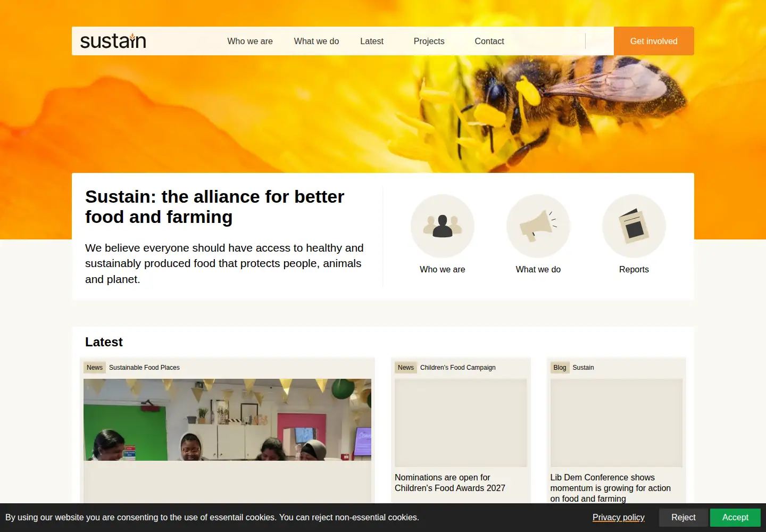The image size is (766, 532).
Task: Open the Projects navigation menu item
Action: click(429, 41)
